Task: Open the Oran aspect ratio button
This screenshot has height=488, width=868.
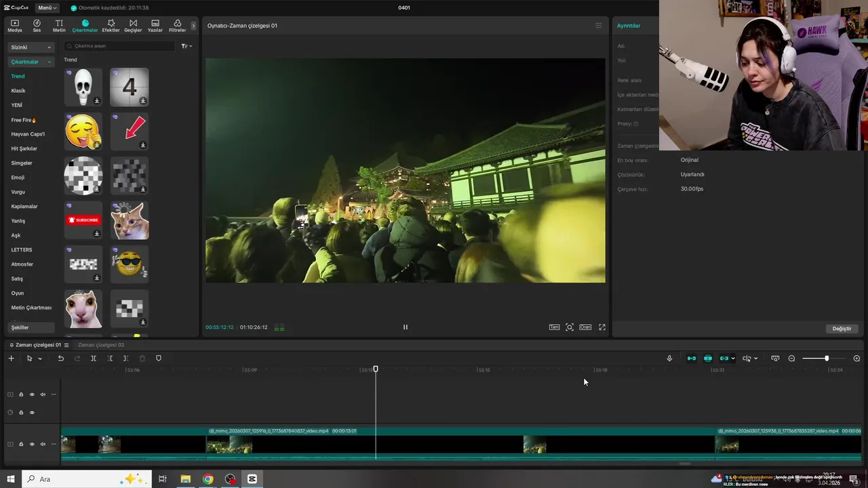Action: point(585,327)
